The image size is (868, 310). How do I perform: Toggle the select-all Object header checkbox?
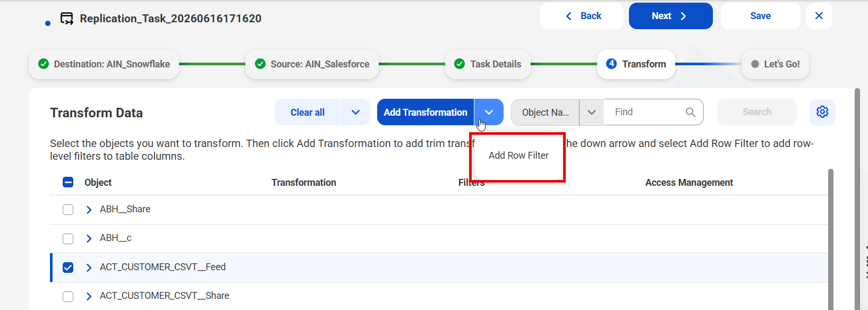[x=68, y=182]
